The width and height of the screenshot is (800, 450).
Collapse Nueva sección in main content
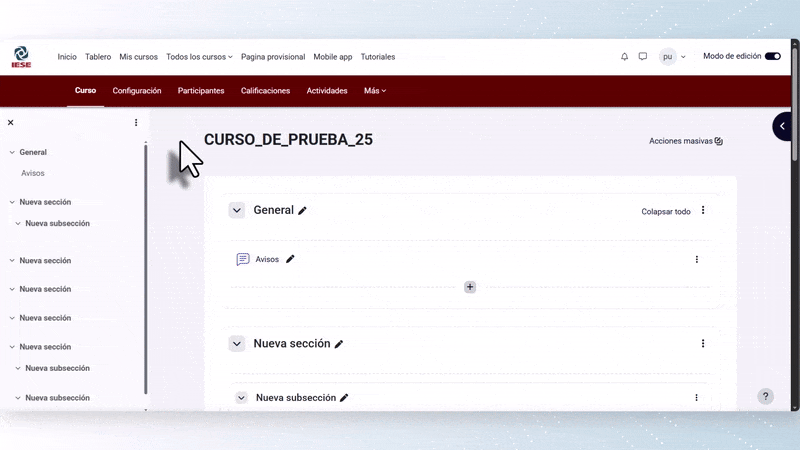(x=237, y=344)
